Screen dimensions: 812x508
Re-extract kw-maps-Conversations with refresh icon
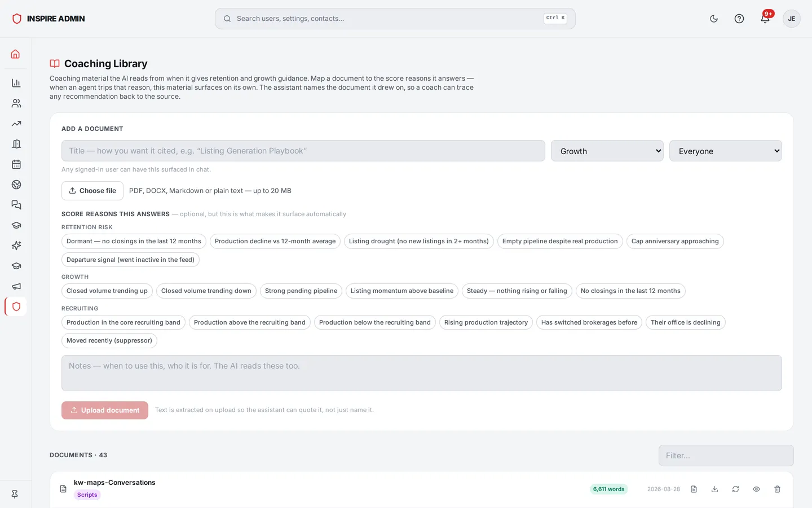tap(735, 489)
